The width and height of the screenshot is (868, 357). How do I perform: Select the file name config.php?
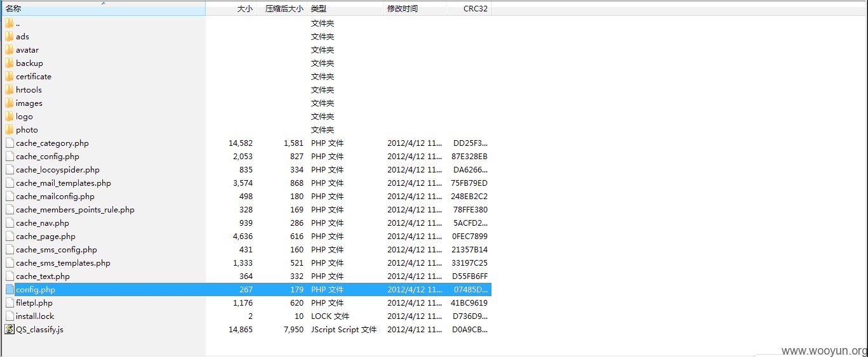(x=36, y=290)
